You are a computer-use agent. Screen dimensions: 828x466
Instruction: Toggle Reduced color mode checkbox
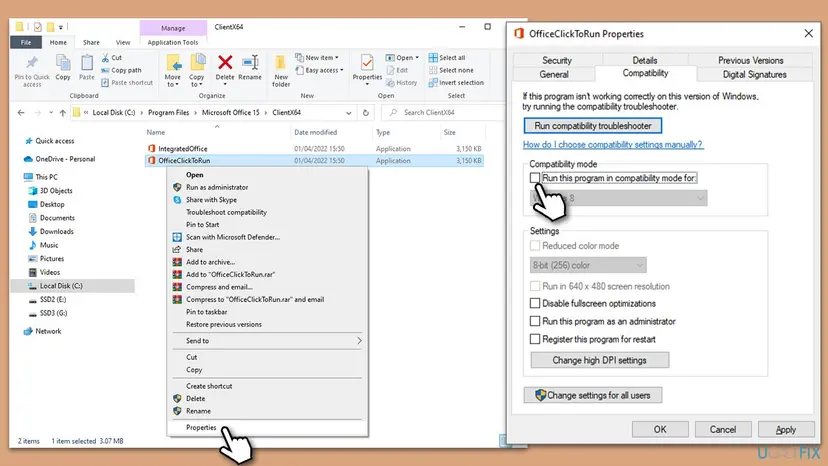(535, 246)
